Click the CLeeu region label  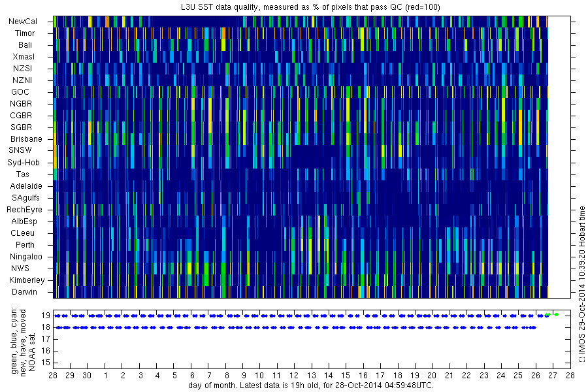22,233
